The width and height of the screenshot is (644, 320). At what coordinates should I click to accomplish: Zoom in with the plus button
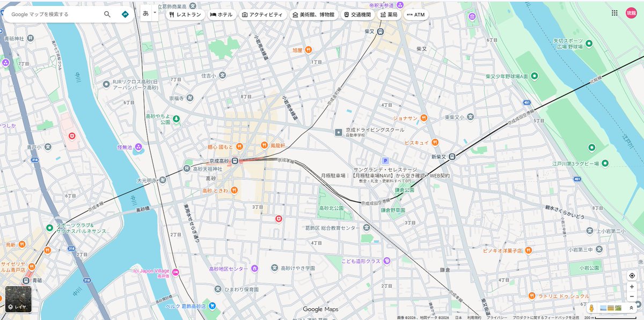pos(632,287)
